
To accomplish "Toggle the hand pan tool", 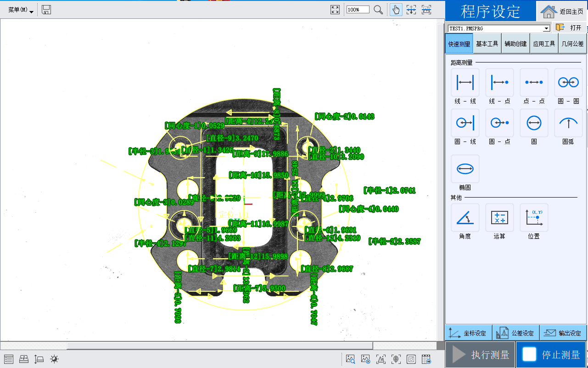I will coord(396,10).
